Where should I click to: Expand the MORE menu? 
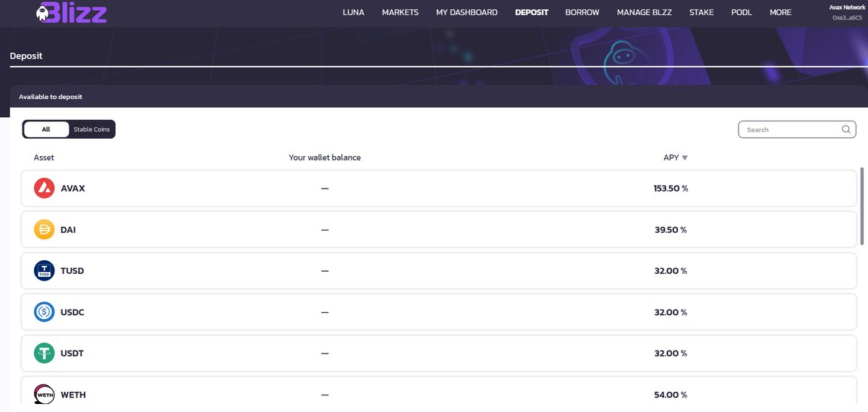coord(780,12)
